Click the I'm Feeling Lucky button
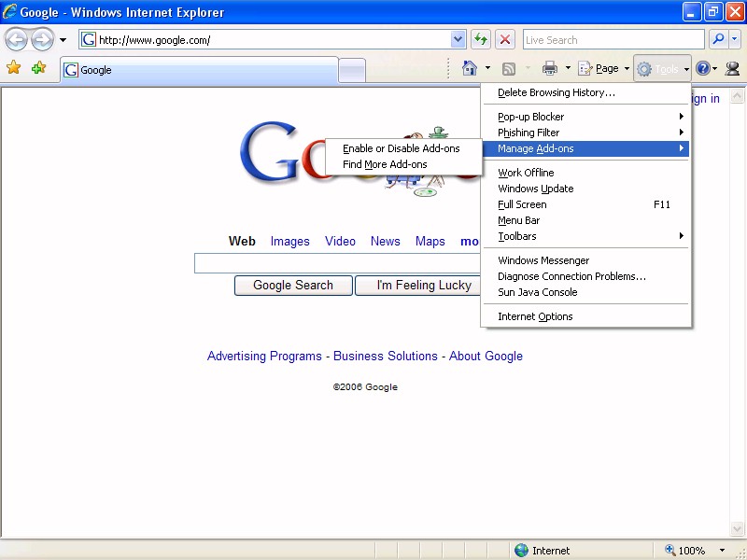Screen dimensions: 747x560 click(418, 286)
